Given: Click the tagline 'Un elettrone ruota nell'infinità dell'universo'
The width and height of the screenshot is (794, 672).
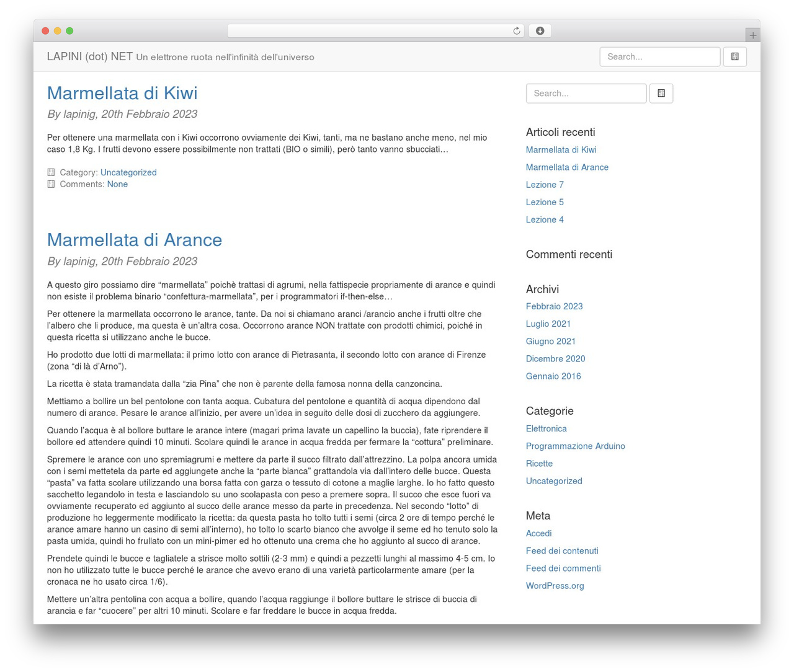Looking at the screenshot, I should [225, 57].
